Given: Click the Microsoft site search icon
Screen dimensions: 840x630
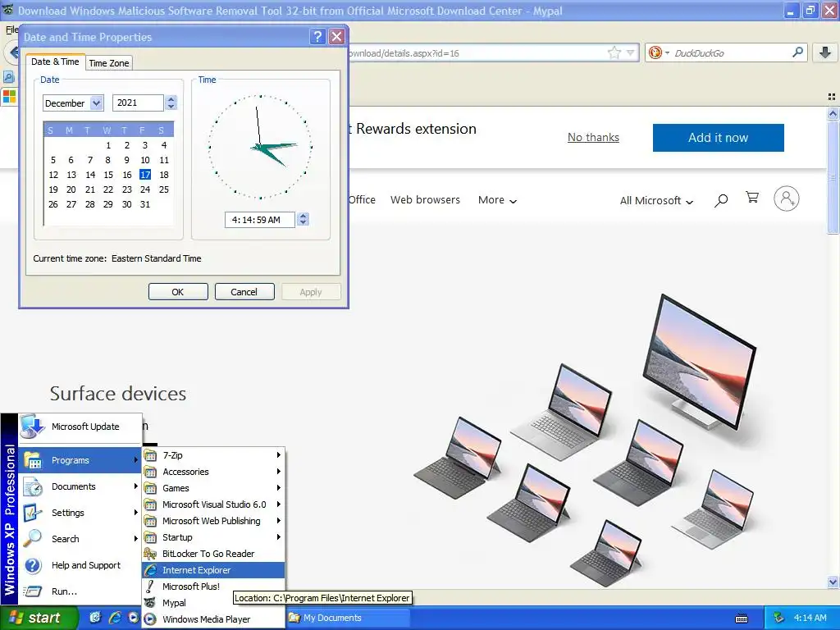Looking at the screenshot, I should pos(721,200).
